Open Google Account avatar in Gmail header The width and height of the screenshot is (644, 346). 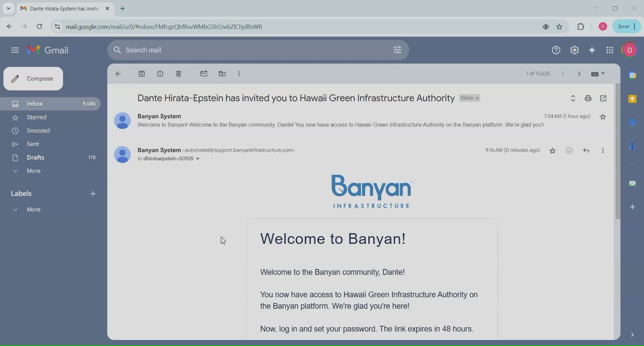pos(629,50)
